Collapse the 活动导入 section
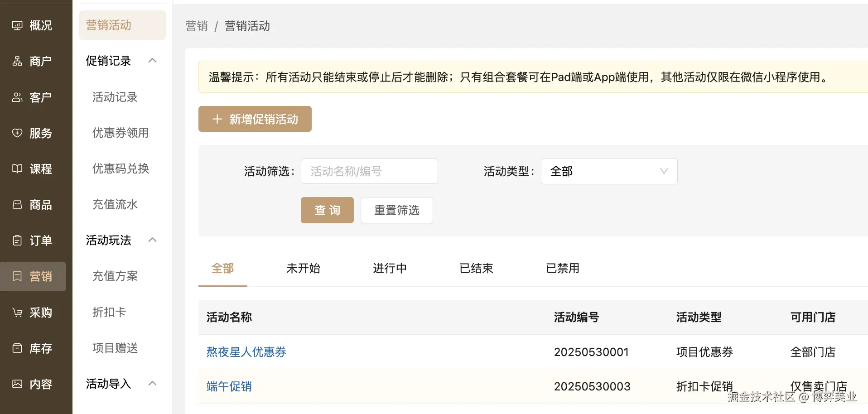The height and width of the screenshot is (414, 868). [x=152, y=383]
